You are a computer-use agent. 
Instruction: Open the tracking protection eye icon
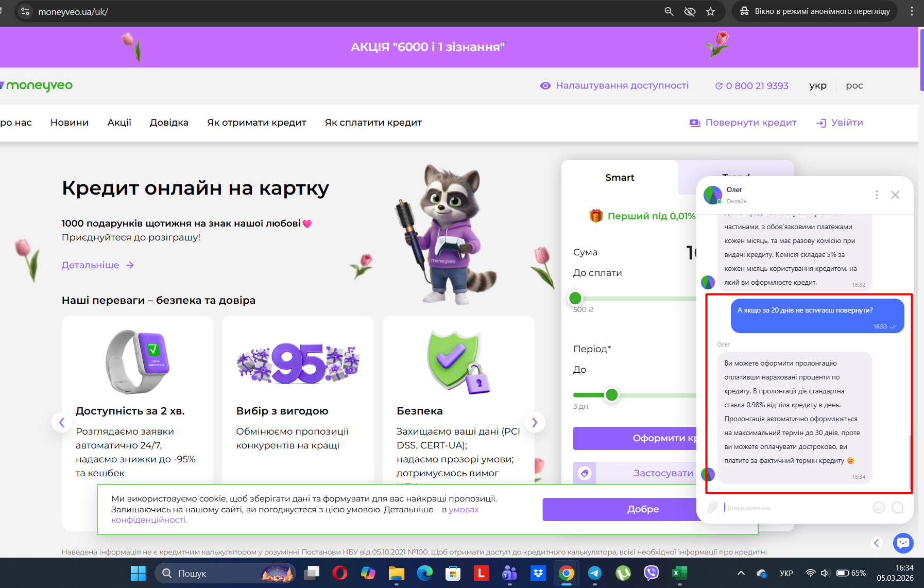[x=690, y=11]
